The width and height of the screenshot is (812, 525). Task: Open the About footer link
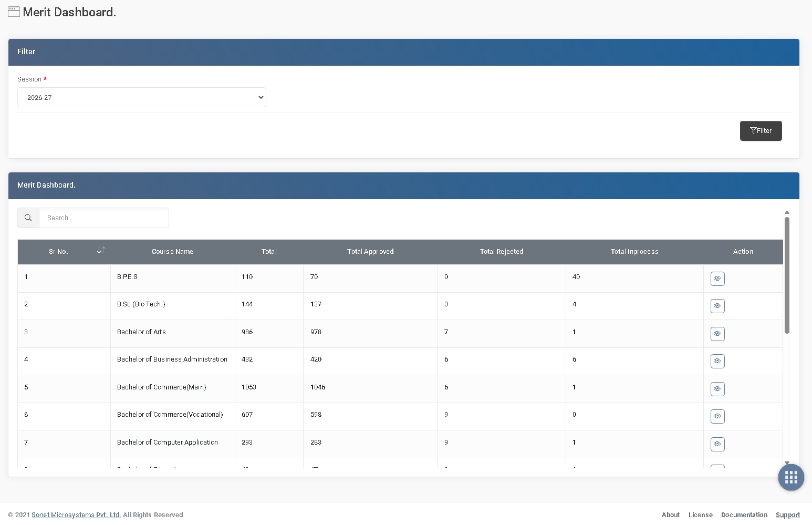click(671, 515)
